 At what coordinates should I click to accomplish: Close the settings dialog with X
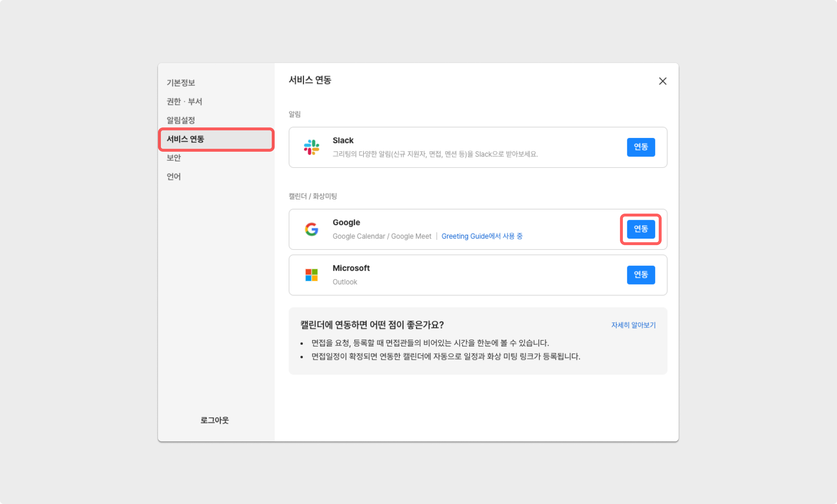(x=662, y=81)
